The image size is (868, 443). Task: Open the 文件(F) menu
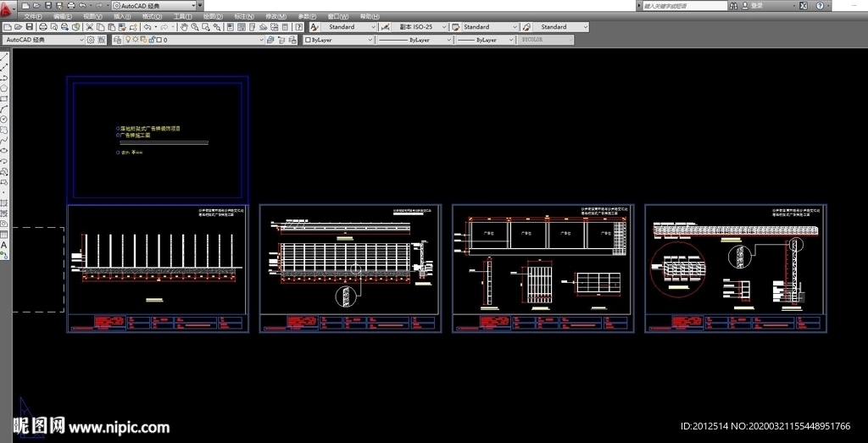[34, 16]
